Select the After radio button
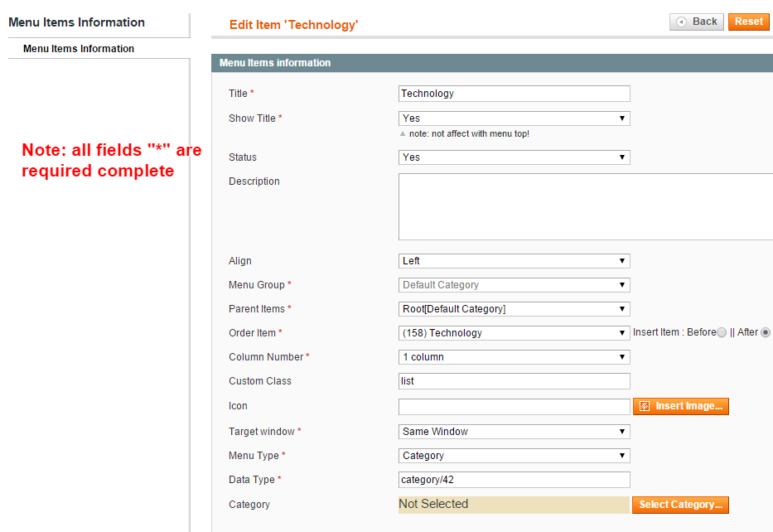This screenshot has width=773, height=532. pyautogui.click(x=765, y=332)
